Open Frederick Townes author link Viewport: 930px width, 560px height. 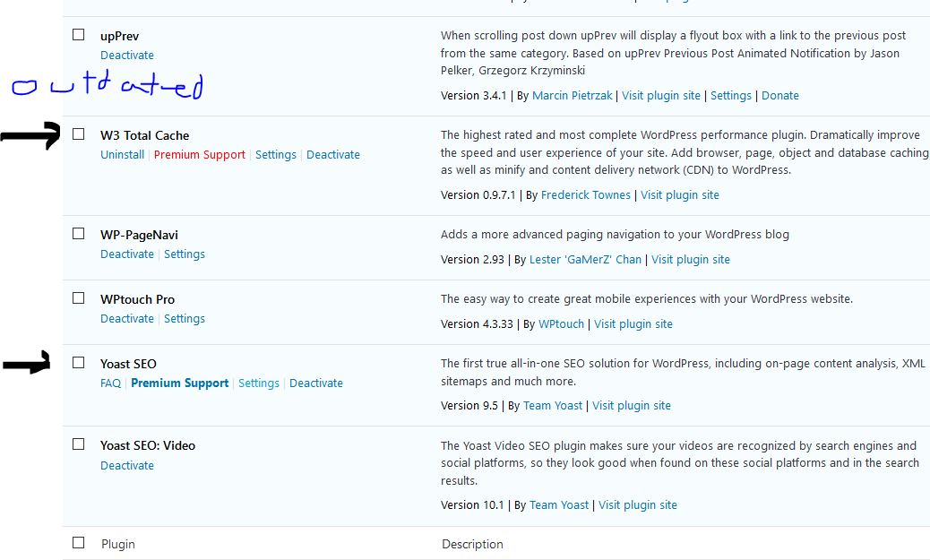pyautogui.click(x=586, y=195)
